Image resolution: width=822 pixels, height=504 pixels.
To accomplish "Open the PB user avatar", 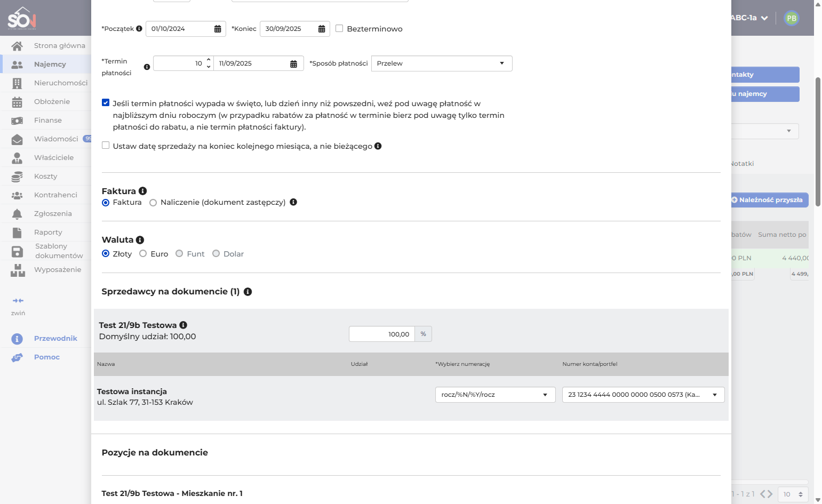I will [x=792, y=18].
